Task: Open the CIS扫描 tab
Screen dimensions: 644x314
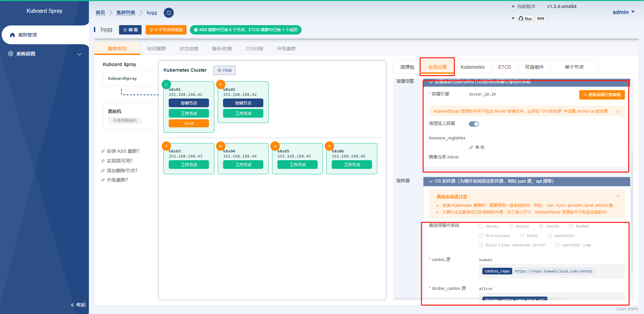Action: click(x=255, y=49)
